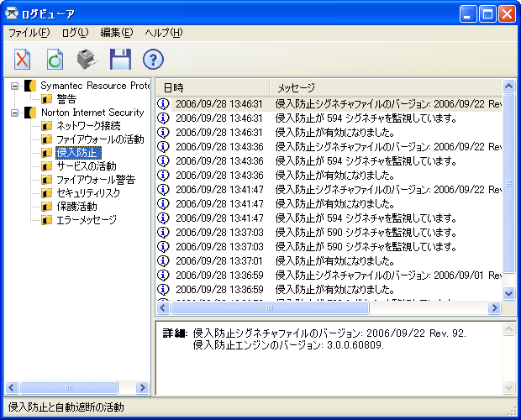Click tree pane scroll left arrow
This screenshot has height=420, width=521.
coord(12,387)
